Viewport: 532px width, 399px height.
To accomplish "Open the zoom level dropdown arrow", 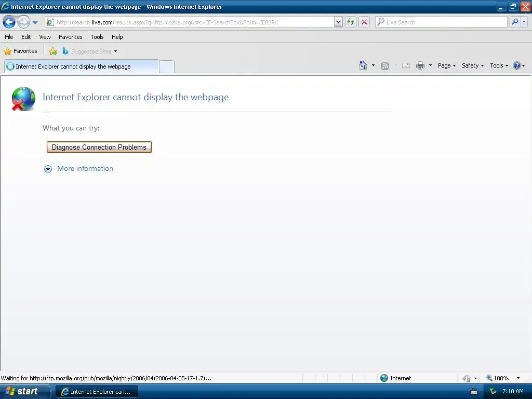I will [x=518, y=378].
